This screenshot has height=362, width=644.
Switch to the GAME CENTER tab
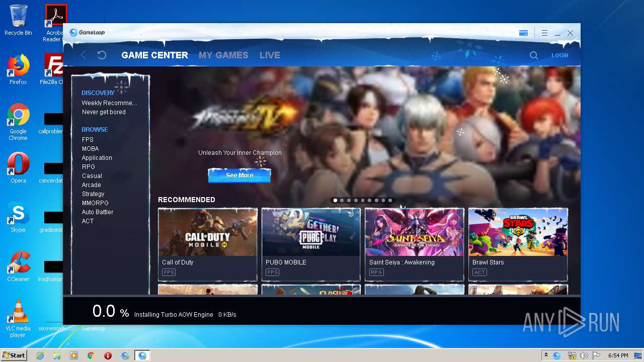tap(155, 55)
